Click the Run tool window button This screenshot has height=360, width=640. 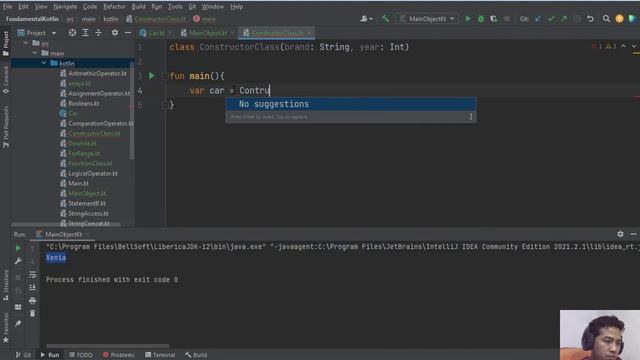[49, 355]
